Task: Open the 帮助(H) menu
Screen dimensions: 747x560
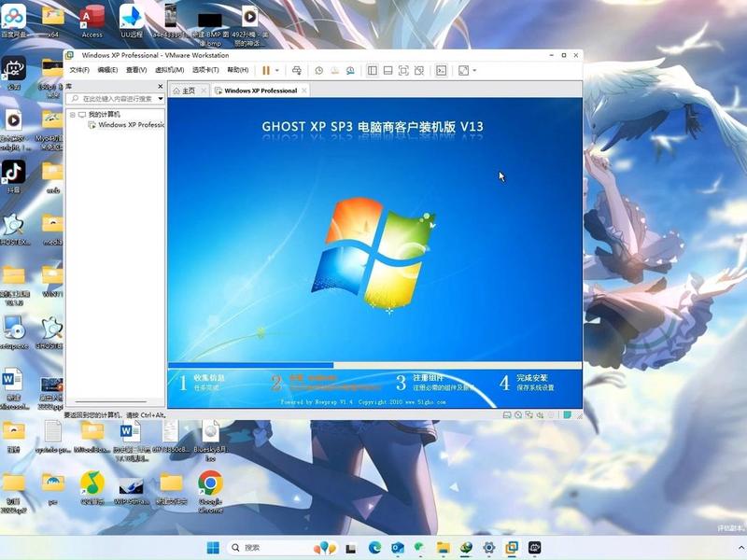Action: [238, 70]
